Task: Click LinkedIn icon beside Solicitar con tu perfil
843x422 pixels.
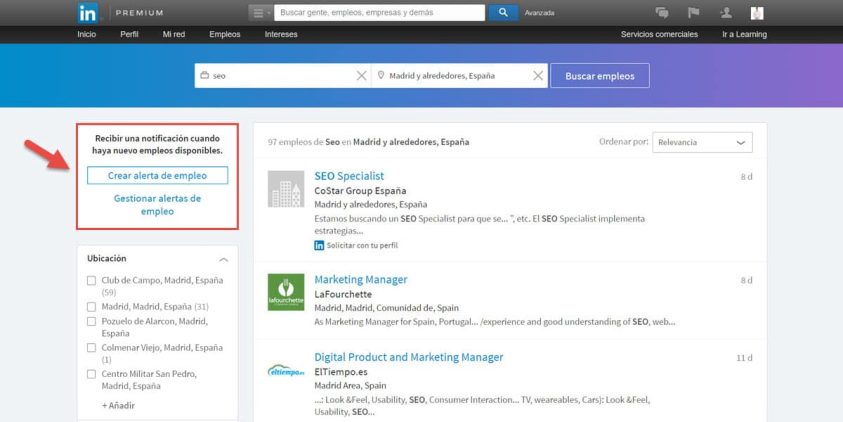Action: [319, 245]
